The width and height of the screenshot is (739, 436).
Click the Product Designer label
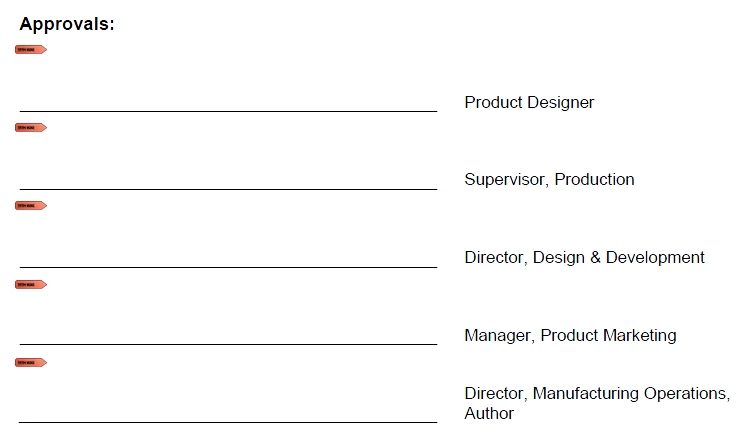coord(529,103)
